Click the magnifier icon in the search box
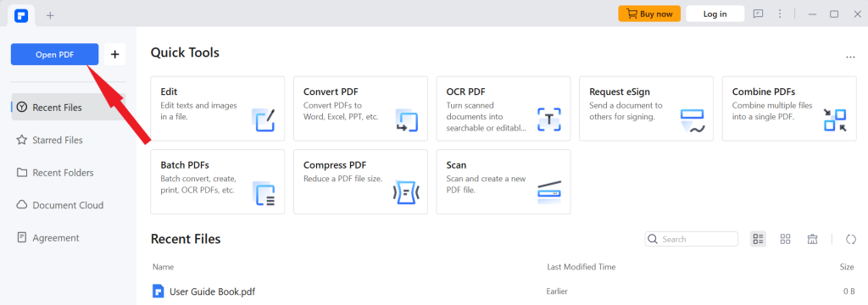This screenshot has height=305, width=868. pyautogui.click(x=654, y=239)
